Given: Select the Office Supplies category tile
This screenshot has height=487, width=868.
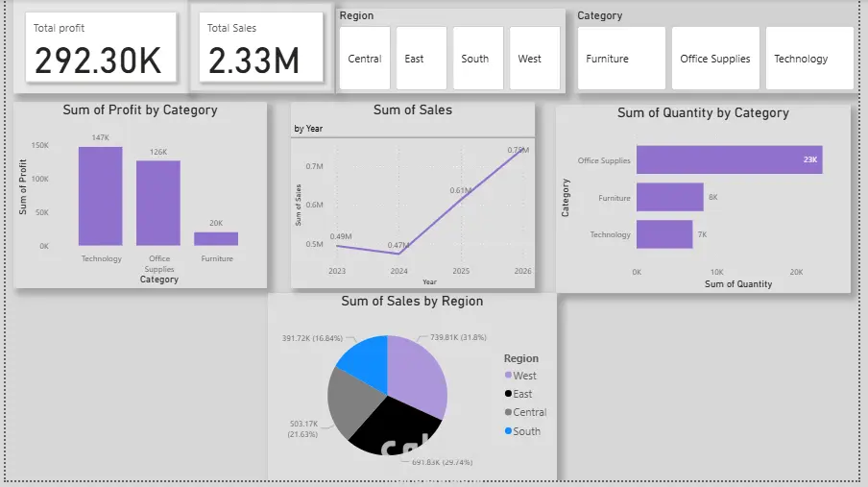Looking at the screenshot, I should point(715,59).
